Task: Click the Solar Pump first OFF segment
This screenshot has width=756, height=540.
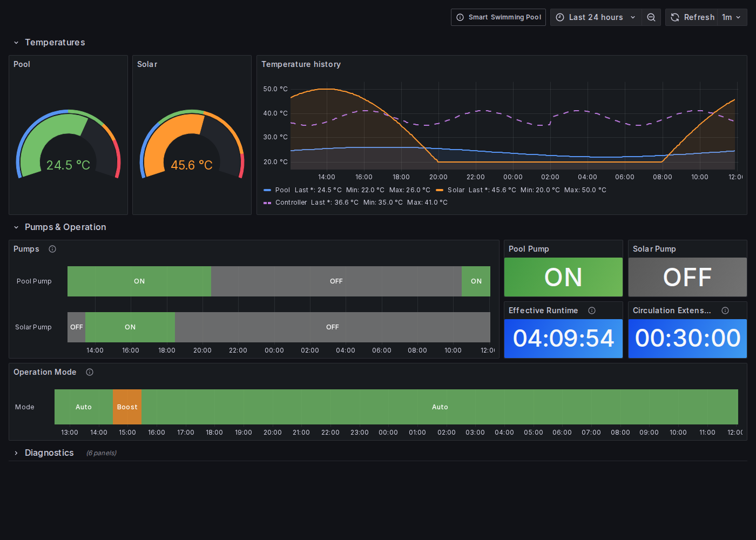Action: [76, 327]
